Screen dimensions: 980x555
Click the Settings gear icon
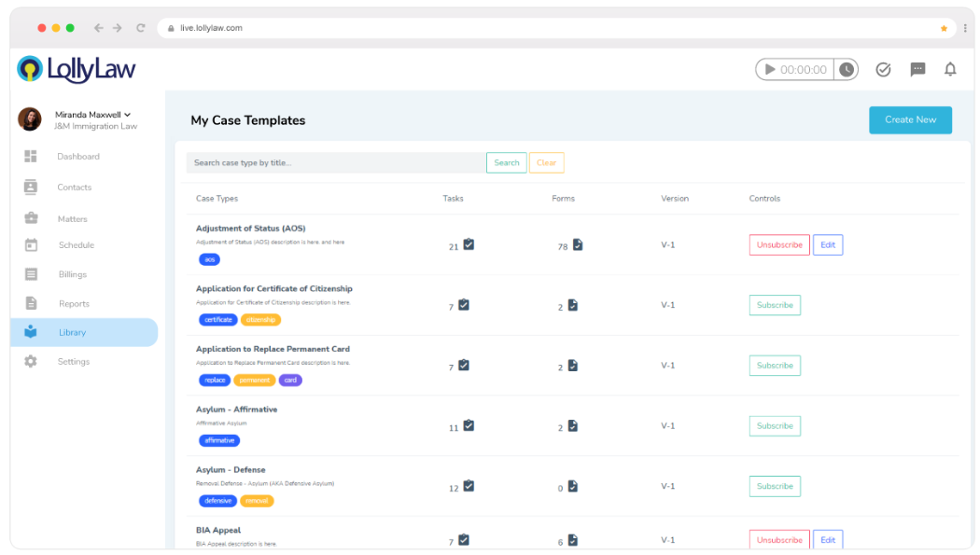tap(31, 361)
